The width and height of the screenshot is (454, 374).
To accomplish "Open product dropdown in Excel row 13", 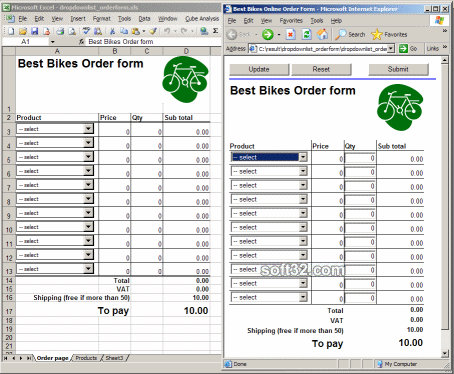I will coord(88,269).
